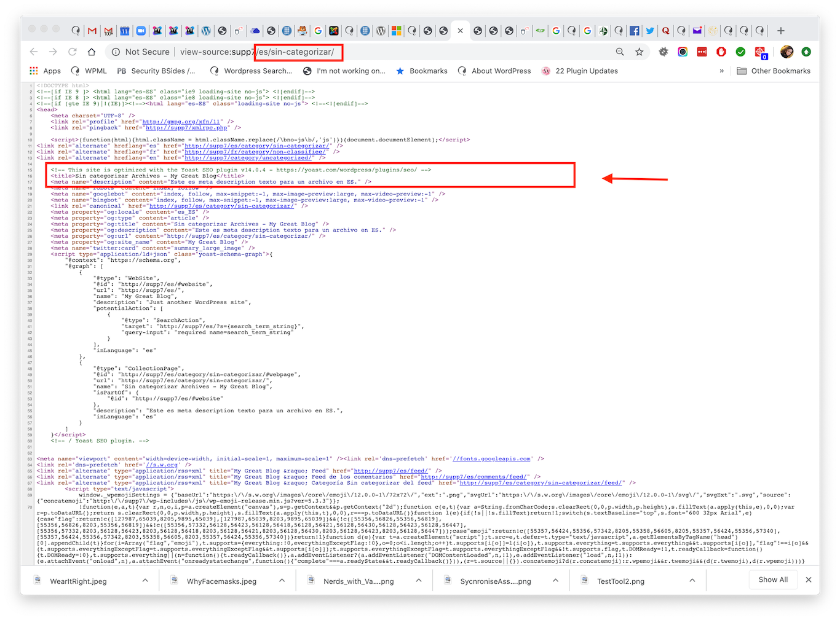The height and width of the screenshot is (620, 840).
Task: Expand options for WhyFacemasks.jpeg download
Action: coord(282,581)
